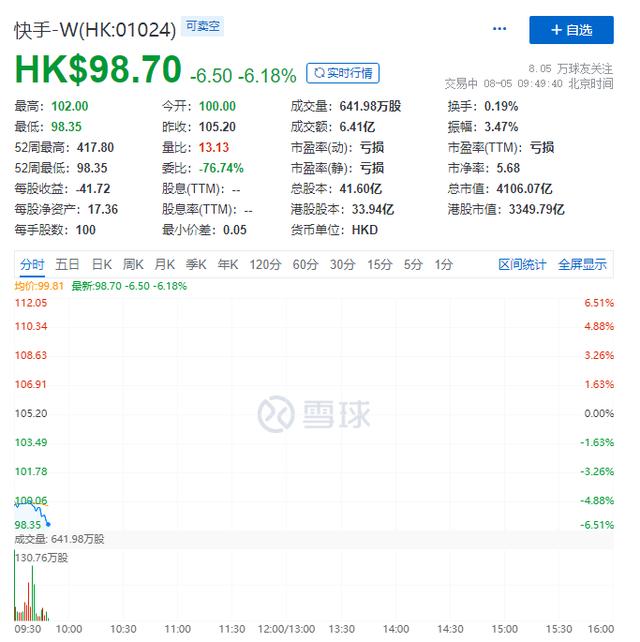Click the 昨收 value 105.20
640x642 pixels.
217,127
